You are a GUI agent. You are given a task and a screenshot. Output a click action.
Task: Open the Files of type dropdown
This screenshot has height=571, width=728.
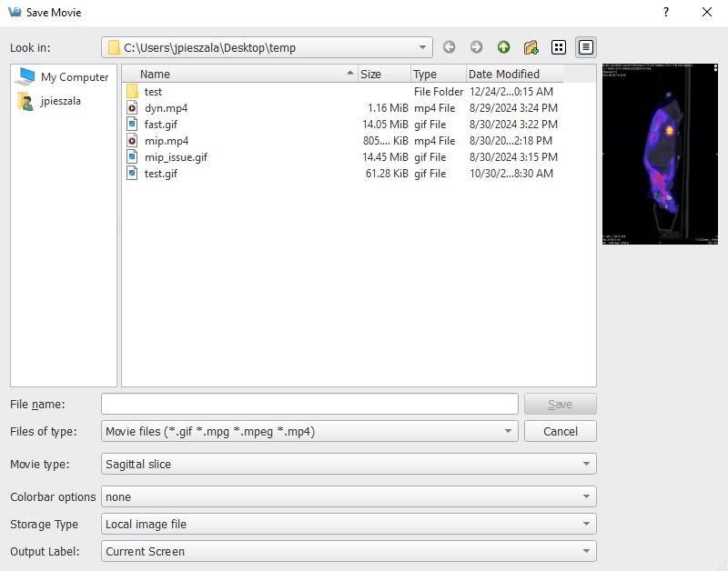pos(309,431)
